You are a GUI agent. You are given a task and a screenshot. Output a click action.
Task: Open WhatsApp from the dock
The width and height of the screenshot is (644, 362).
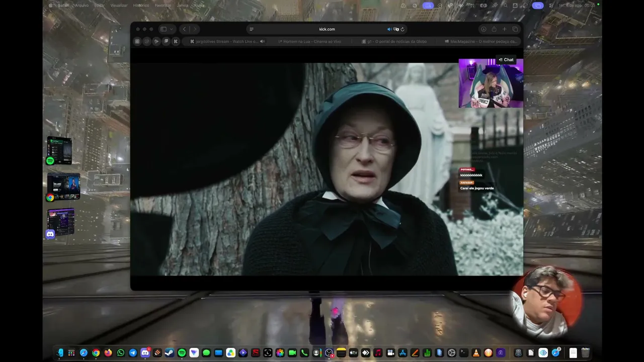click(x=121, y=353)
